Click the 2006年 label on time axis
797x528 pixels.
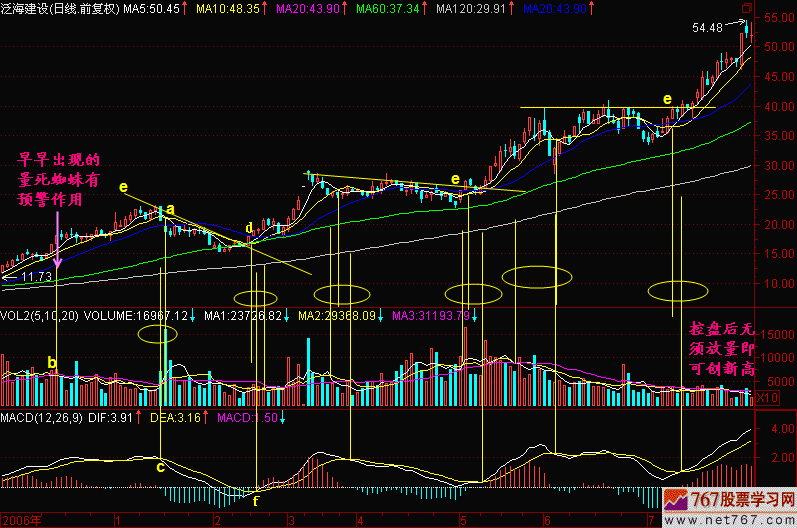pos(21,520)
